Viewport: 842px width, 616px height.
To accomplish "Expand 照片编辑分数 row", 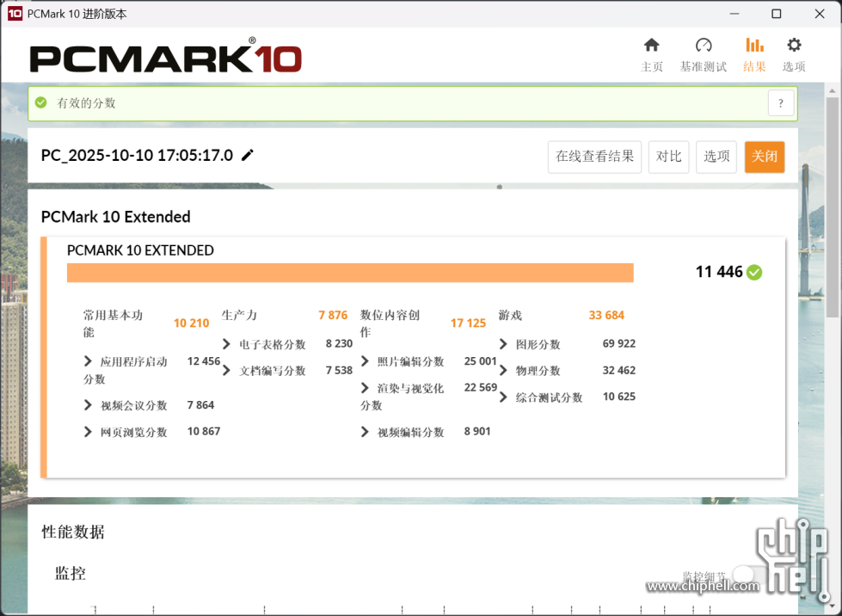I will 366,361.
